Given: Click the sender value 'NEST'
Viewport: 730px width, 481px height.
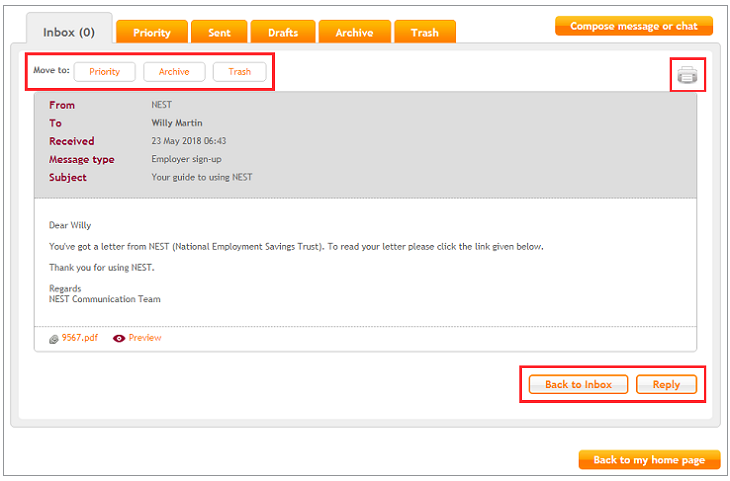Looking at the screenshot, I should coord(162,105).
